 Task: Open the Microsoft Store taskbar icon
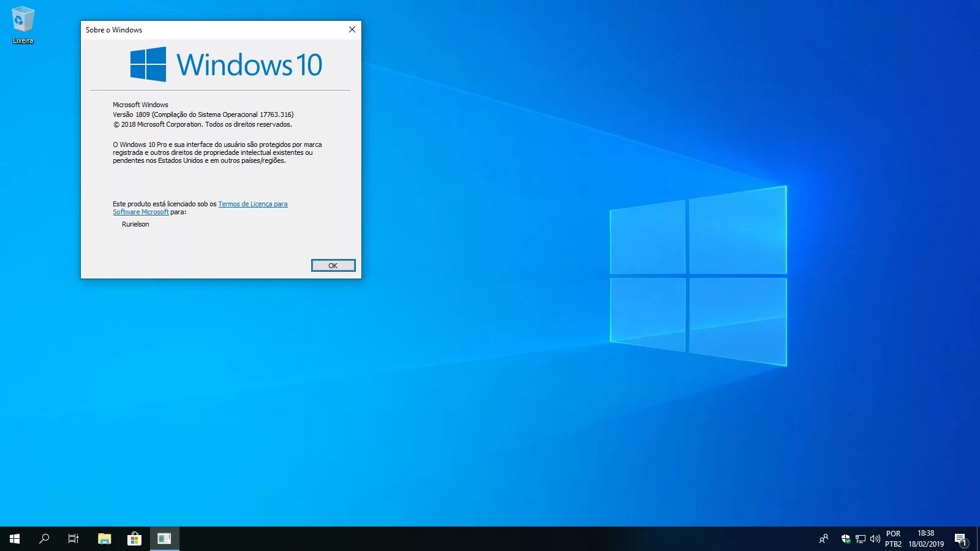[134, 539]
